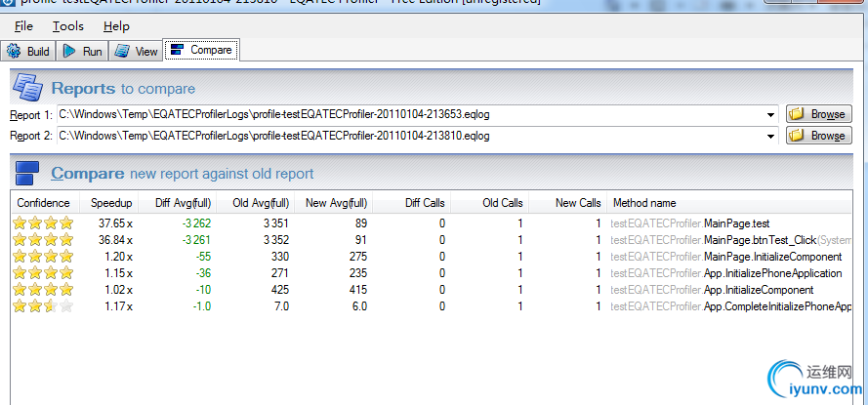Click the 425 old average value

(280, 290)
